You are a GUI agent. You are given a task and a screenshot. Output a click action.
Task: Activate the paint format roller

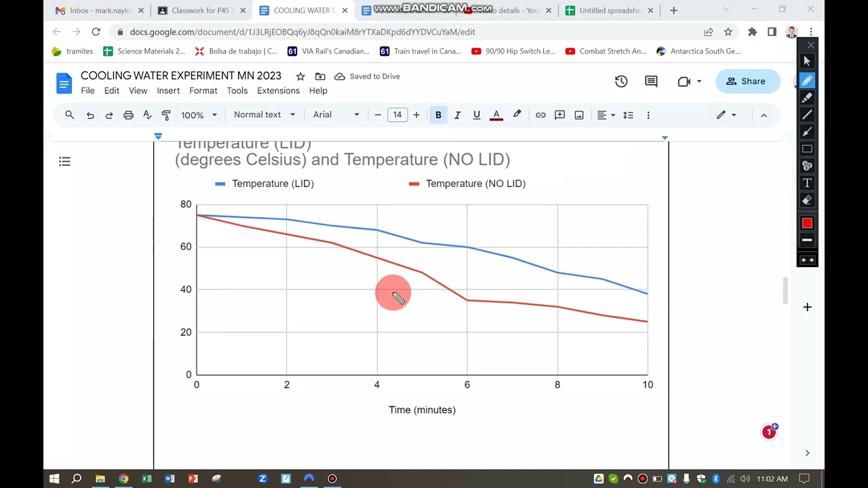tap(166, 115)
